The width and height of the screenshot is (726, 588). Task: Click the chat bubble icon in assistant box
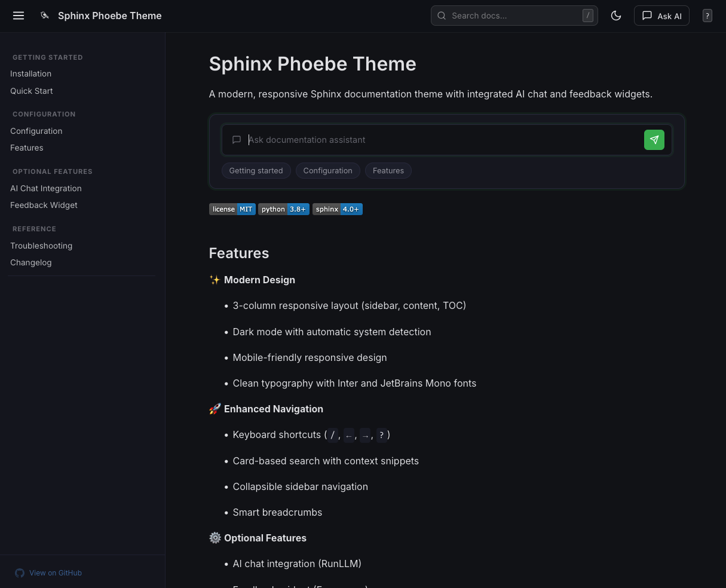(237, 140)
